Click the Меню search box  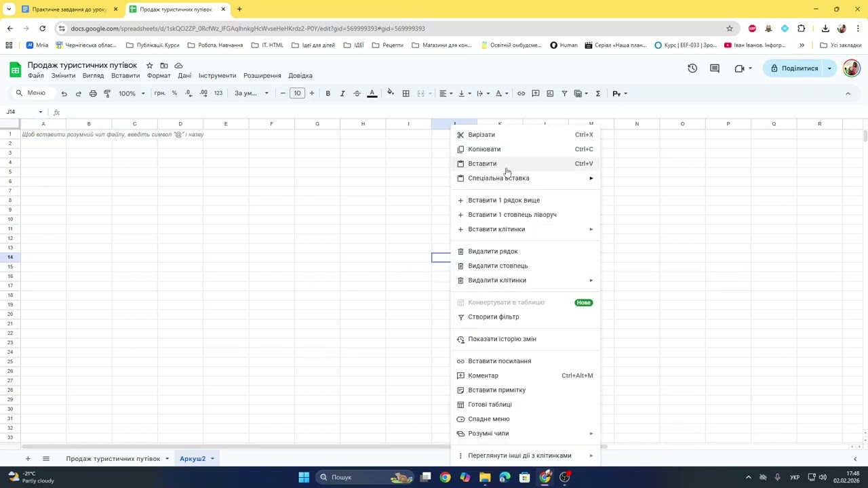(x=31, y=94)
